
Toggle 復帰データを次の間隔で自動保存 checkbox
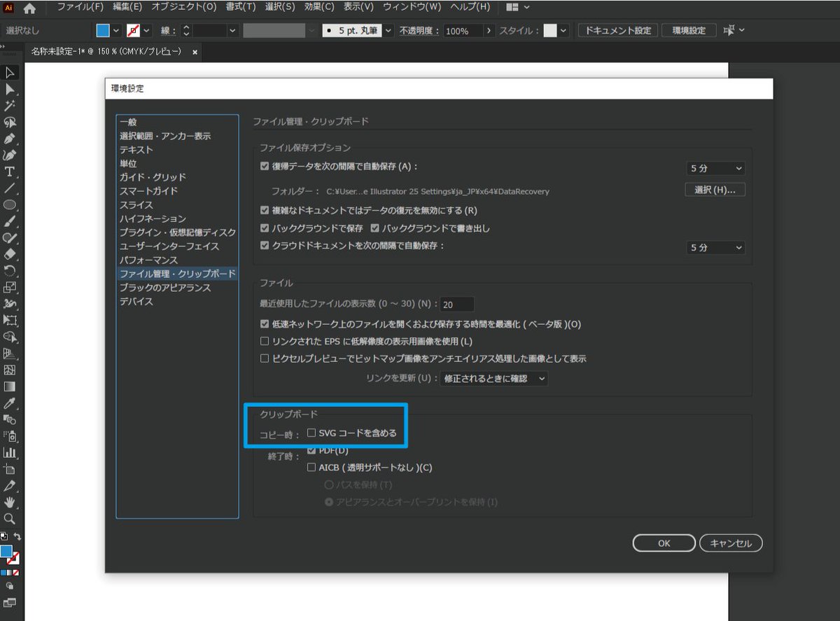265,167
